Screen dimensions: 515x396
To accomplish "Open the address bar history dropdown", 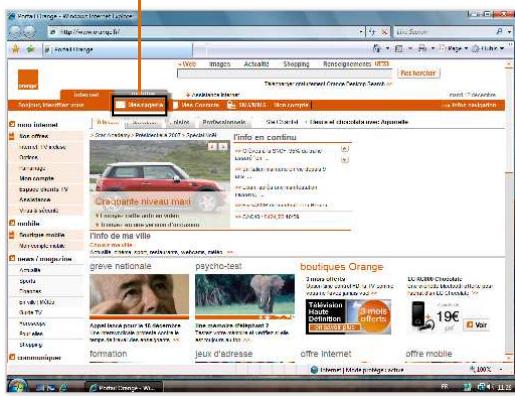I will [x=361, y=32].
